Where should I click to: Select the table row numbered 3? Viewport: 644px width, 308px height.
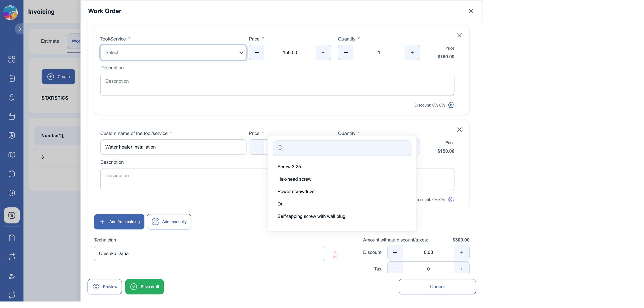(58, 157)
